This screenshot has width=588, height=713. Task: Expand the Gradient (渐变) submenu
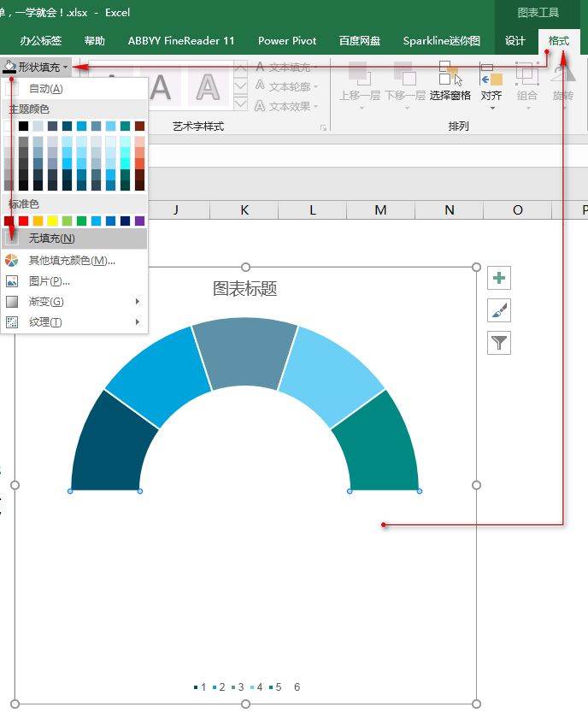point(74,302)
